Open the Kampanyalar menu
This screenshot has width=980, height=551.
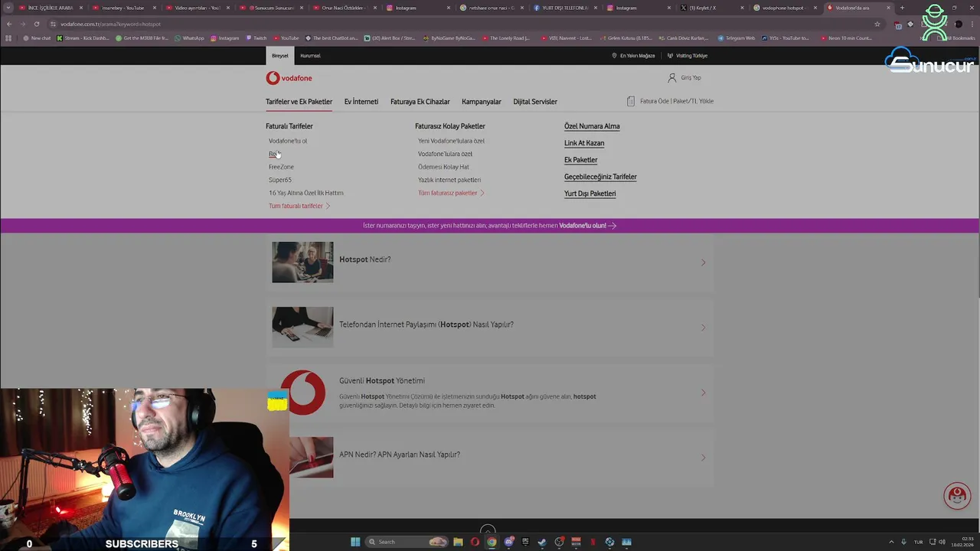coord(482,102)
